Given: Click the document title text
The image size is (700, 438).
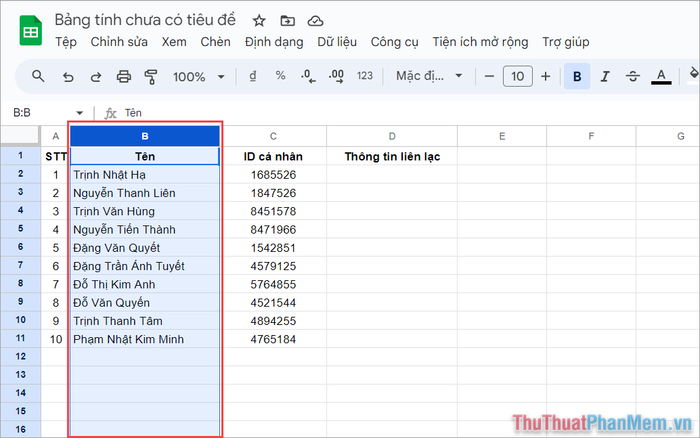Looking at the screenshot, I should (x=145, y=20).
